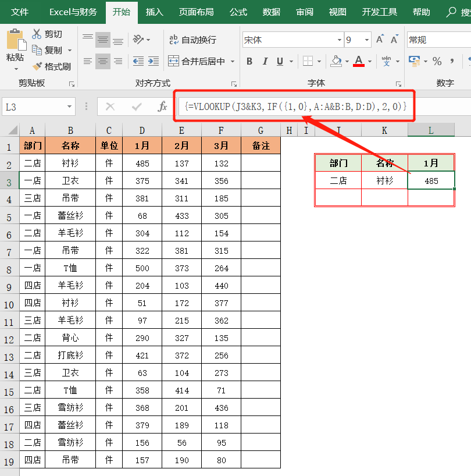This screenshot has width=471, height=476.
Task: Open clipboard group dialog launcher
Action: tap(72, 84)
